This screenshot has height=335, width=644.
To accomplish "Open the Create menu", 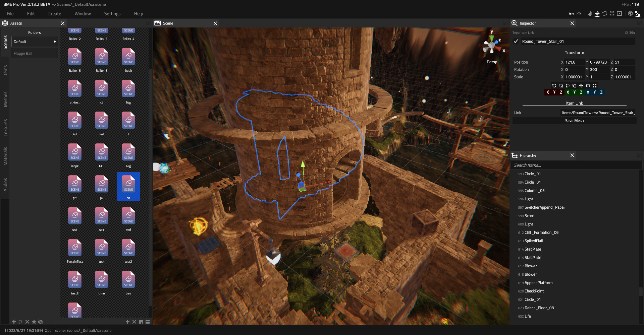I will [x=55, y=13].
